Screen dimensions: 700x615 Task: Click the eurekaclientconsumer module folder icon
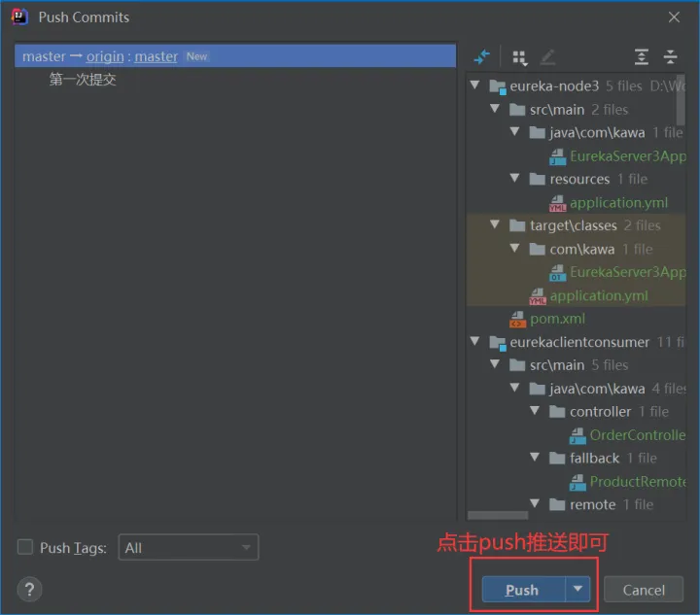(498, 343)
